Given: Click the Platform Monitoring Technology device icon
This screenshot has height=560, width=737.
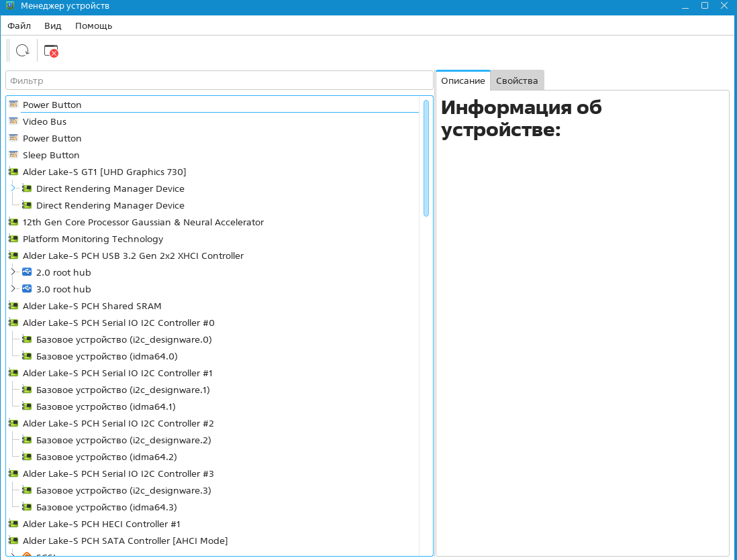Looking at the screenshot, I should pos(13,239).
